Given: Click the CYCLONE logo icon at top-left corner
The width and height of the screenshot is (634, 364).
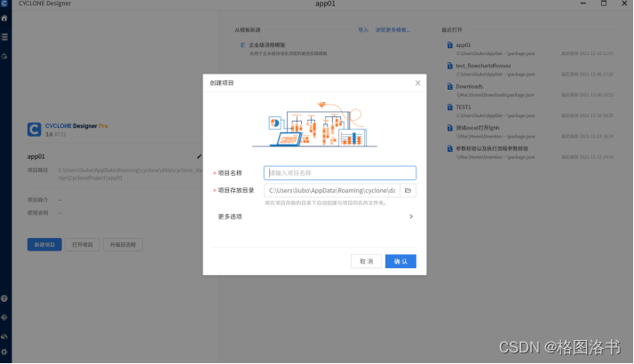Looking at the screenshot, I should click(4, 4).
